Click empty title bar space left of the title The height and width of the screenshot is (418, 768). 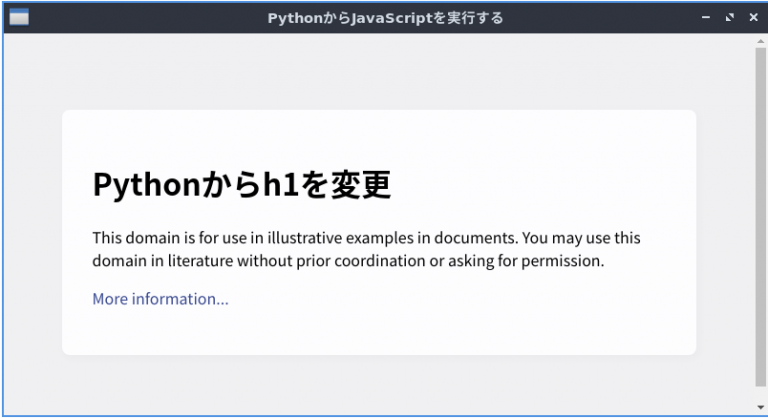pos(147,18)
